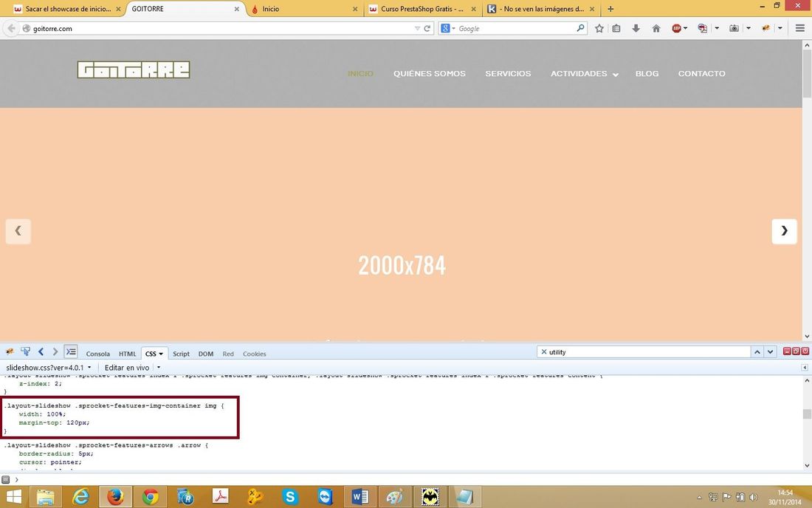812x508 pixels.
Task: Jump to previous Firebug search match
Action: click(x=757, y=351)
